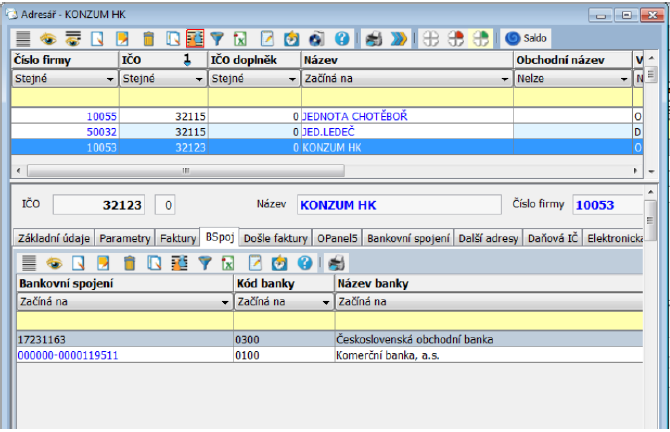The height and width of the screenshot is (432, 670).
Task: Click the eye view icon in top toolbar
Action: click(x=47, y=39)
